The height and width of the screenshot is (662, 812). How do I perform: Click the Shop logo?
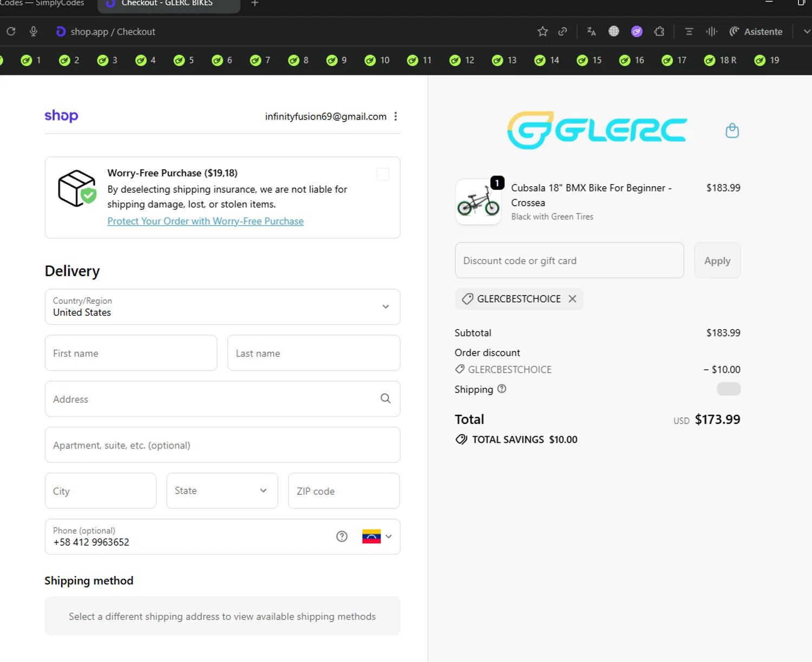pos(61,116)
